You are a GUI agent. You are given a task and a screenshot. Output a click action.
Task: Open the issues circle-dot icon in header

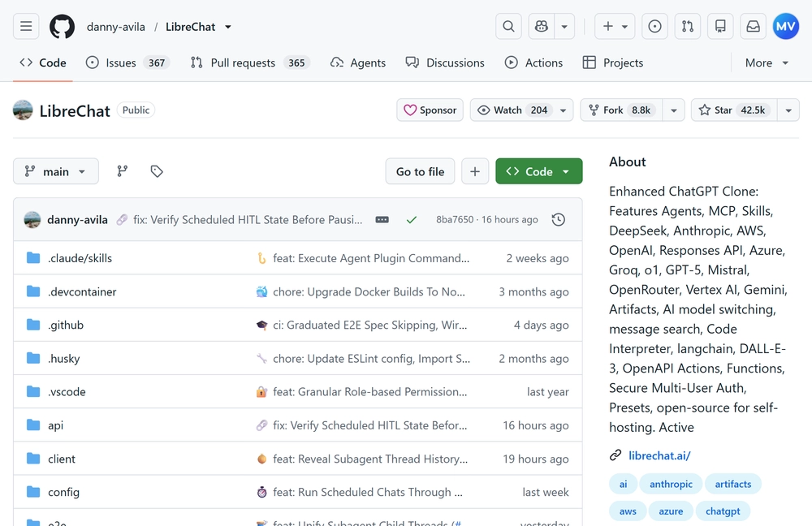(654, 27)
